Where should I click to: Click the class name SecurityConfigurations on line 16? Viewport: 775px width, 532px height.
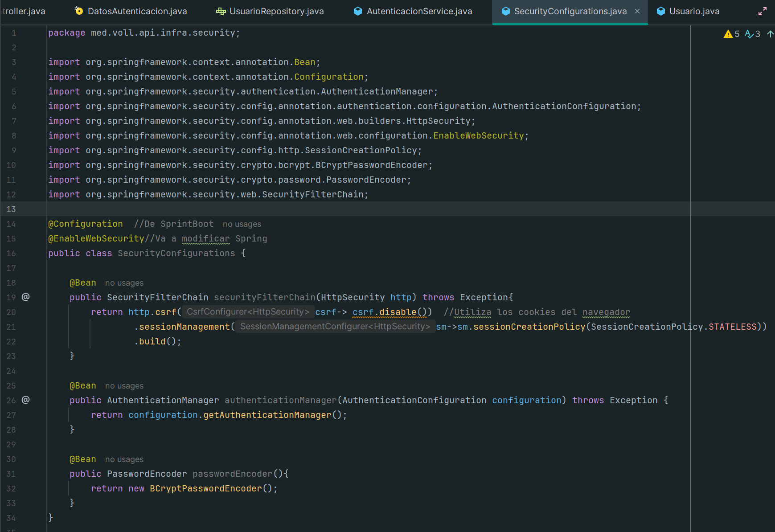pos(176,253)
